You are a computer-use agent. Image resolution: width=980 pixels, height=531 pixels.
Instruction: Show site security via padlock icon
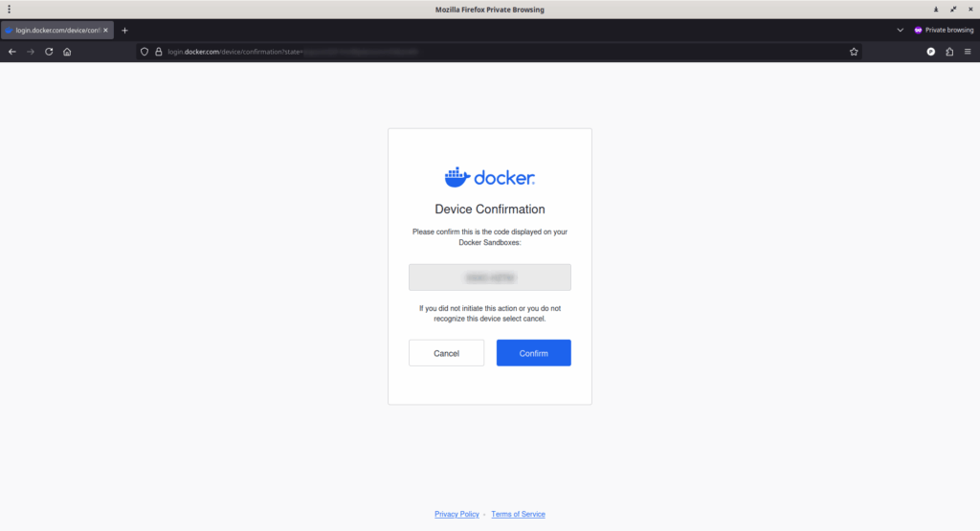[x=159, y=52]
